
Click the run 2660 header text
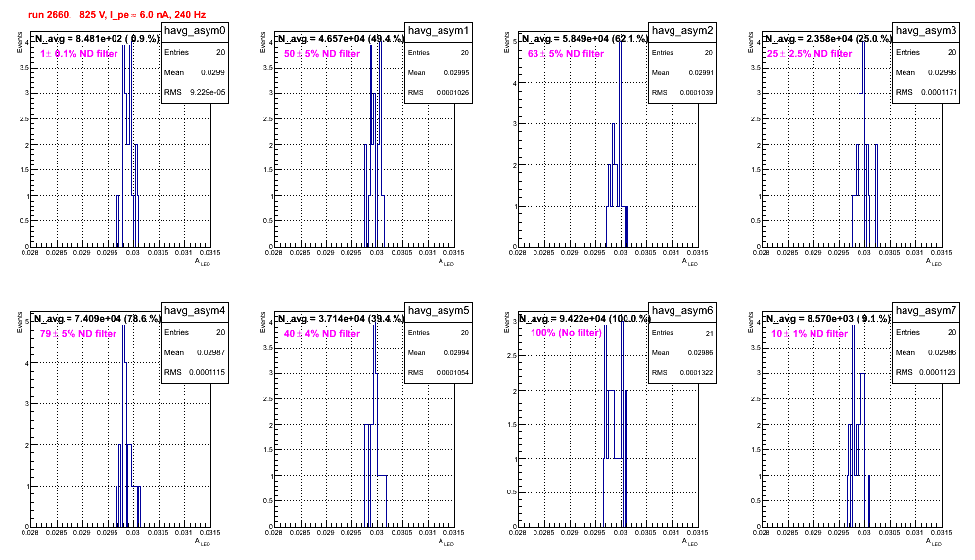click(116, 14)
